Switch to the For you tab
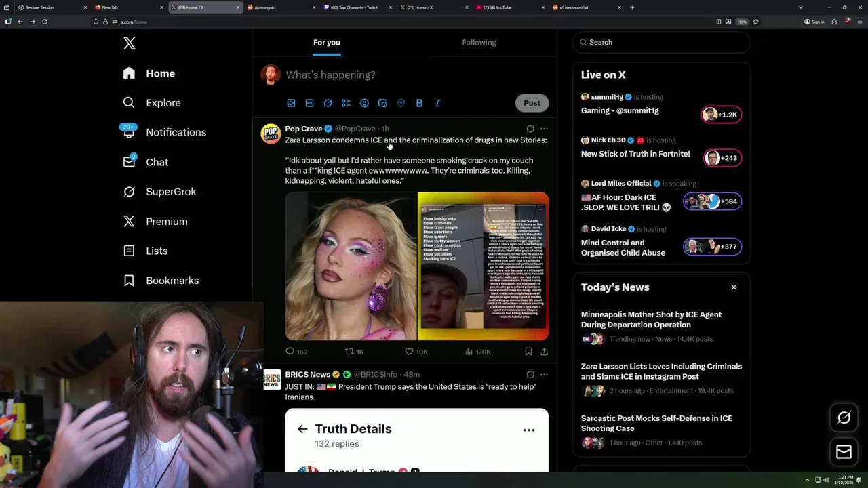This screenshot has height=488, width=868. (327, 43)
